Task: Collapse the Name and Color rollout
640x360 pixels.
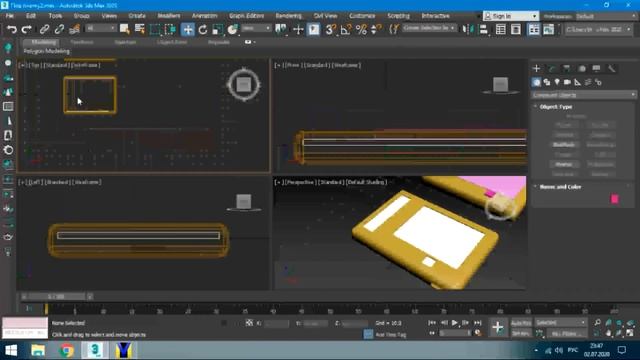Action: click(x=560, y=187)
